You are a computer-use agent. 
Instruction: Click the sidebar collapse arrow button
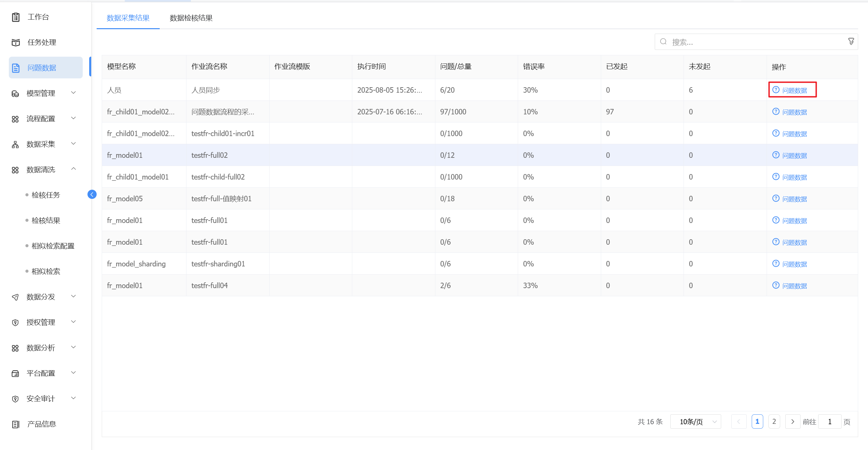tap(92, 194)
